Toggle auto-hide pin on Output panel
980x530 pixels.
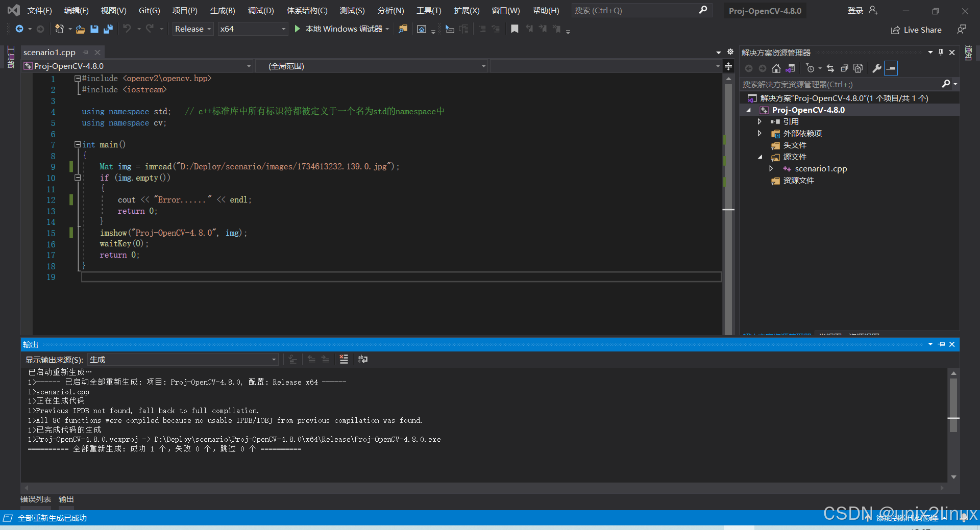(942, 344)
